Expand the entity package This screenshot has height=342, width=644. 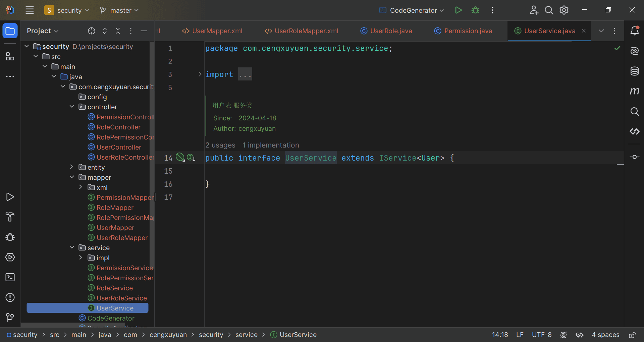[x=71, y=167]
